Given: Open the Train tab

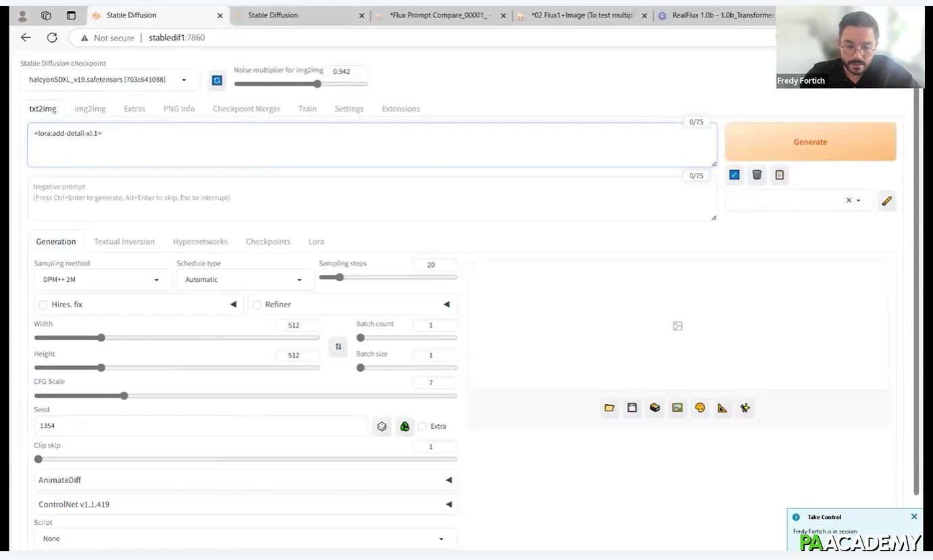Looking at the screenshot, I should click(x=307, y=109).
